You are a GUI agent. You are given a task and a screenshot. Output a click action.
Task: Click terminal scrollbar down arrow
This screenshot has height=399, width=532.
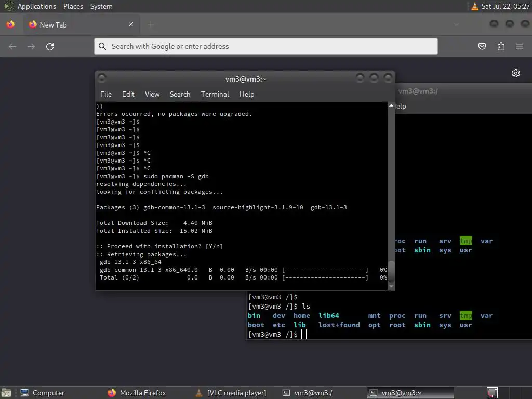coord(391,287)
